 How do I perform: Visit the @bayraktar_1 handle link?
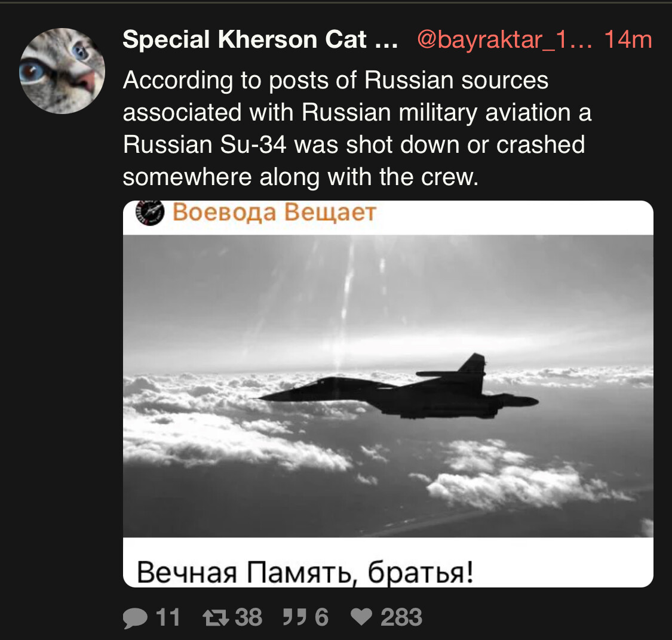pyautogui.click(x=504, y=40)
